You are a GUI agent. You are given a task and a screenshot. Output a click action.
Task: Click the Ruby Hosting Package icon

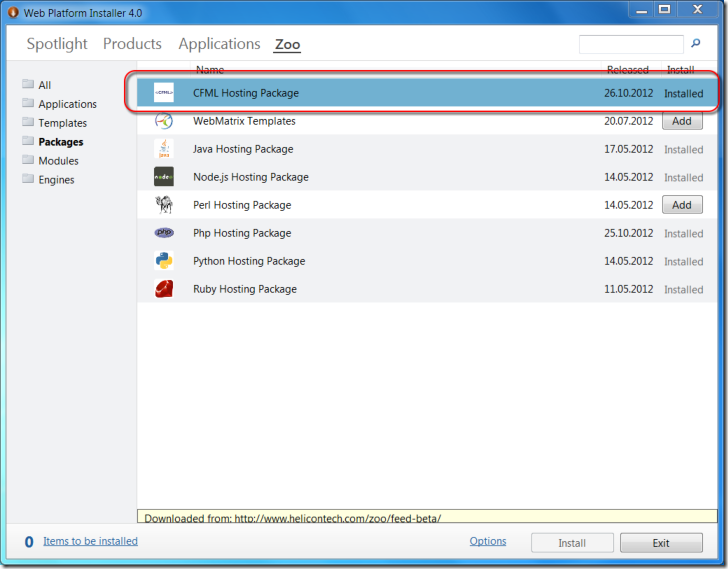tap(164, 289)
